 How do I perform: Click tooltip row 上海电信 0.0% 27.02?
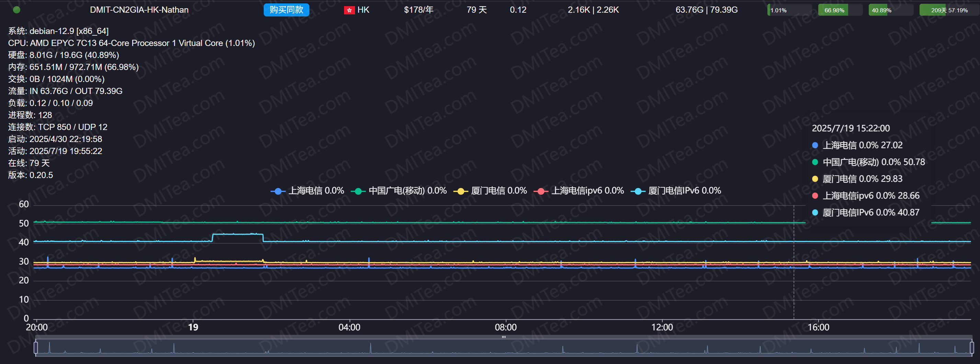857,145
